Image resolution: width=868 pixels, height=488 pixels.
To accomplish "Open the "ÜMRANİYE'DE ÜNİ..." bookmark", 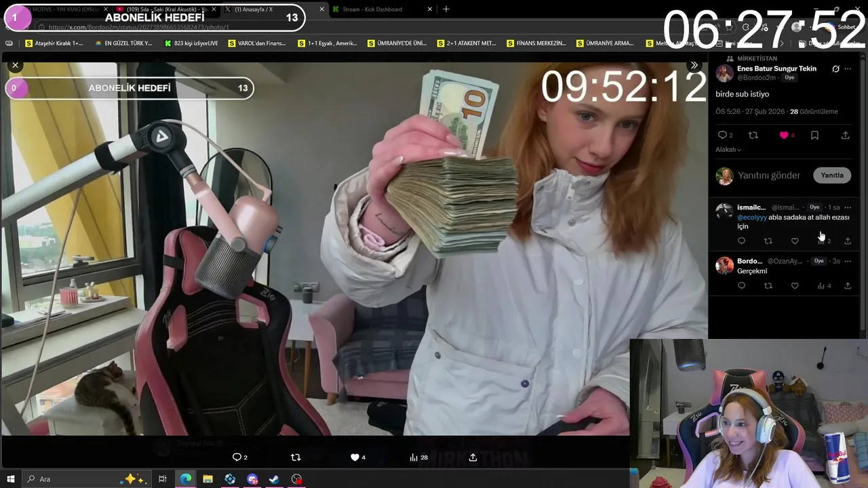I will coord(397,43).
